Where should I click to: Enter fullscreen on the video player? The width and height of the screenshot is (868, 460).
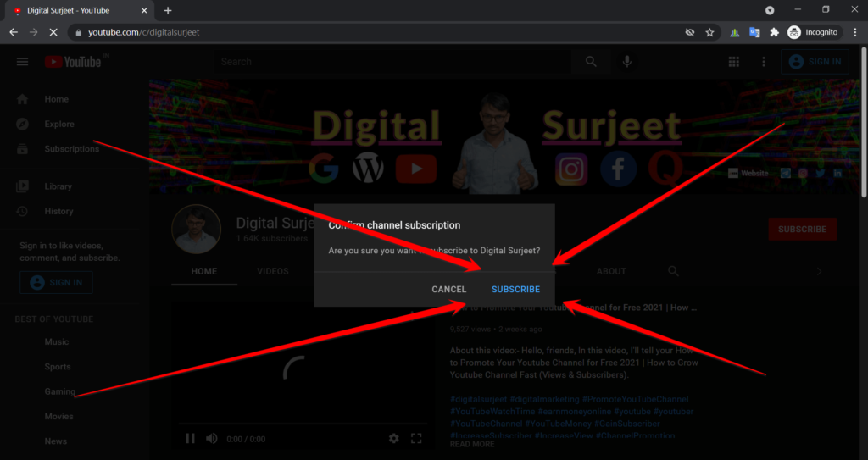[416, 439]
